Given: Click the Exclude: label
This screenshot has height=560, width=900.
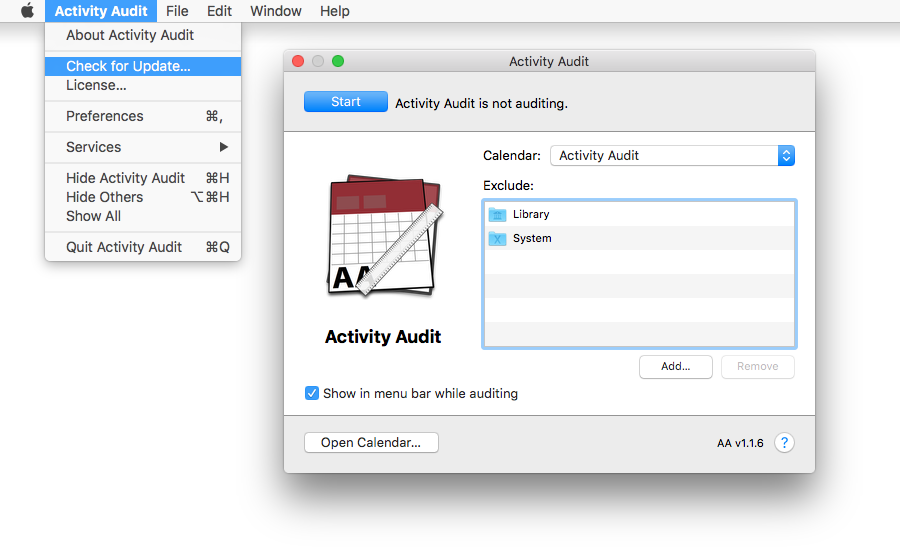Looking at the screenshot, I should click(509, 185).
